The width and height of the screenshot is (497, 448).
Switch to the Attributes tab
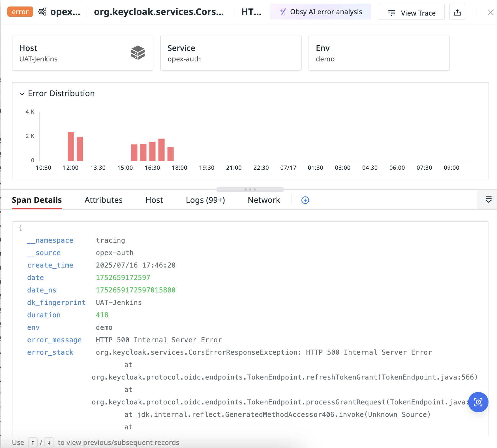point(104,200)
